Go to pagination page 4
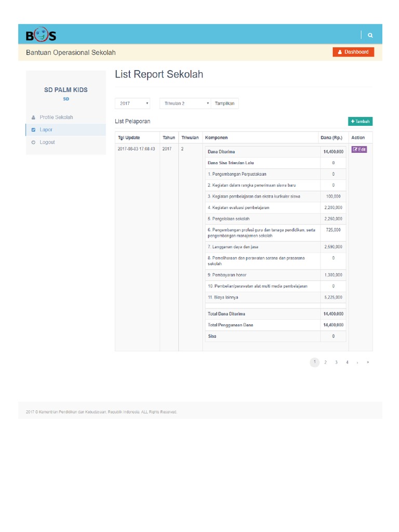The image size is (399, 532). tap(347, 363)
